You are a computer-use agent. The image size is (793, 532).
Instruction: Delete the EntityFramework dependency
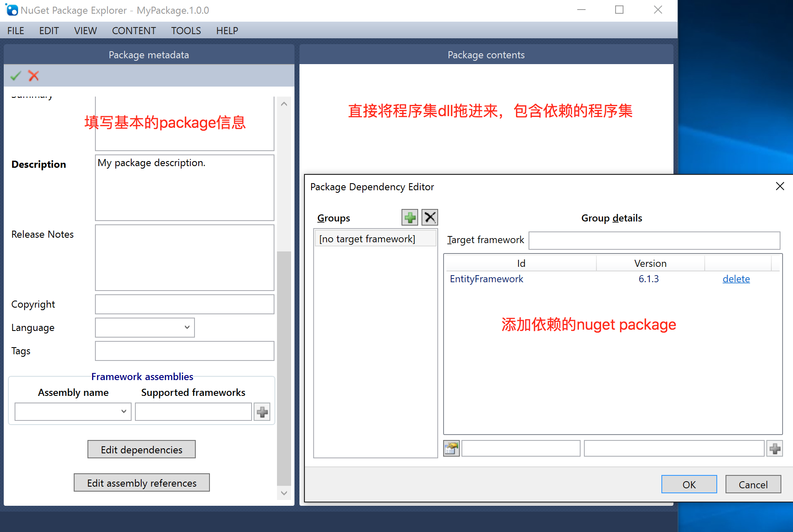(x=736, y=279)
